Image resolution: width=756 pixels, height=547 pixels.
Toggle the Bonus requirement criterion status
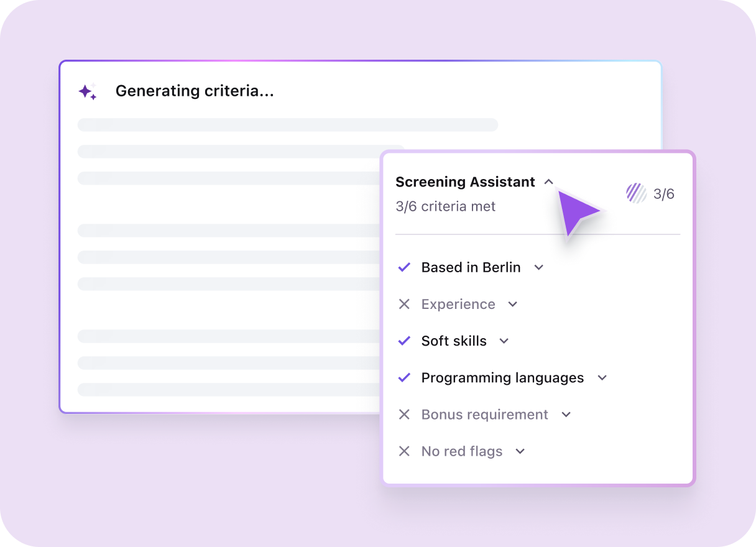click(x=404, y=414)
